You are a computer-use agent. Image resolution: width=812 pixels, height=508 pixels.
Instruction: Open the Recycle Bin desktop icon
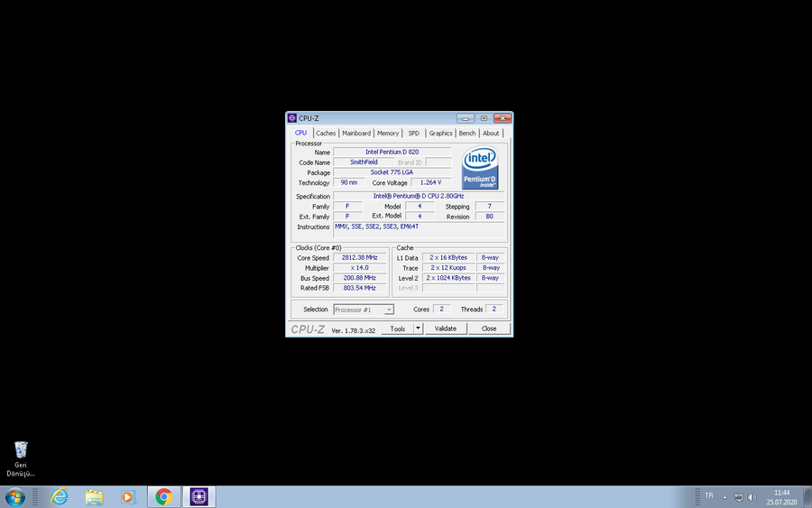(21, 458)
